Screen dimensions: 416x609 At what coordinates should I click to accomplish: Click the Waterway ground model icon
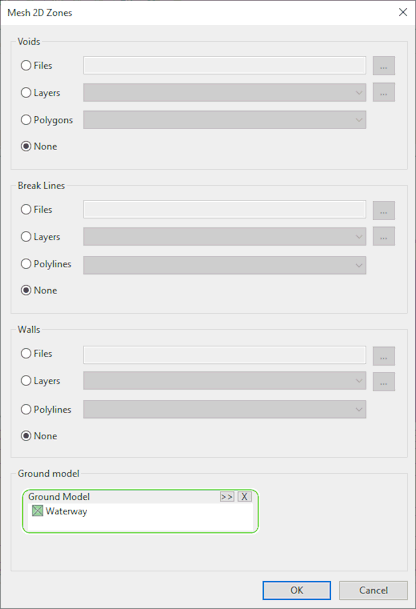(37, 511)
